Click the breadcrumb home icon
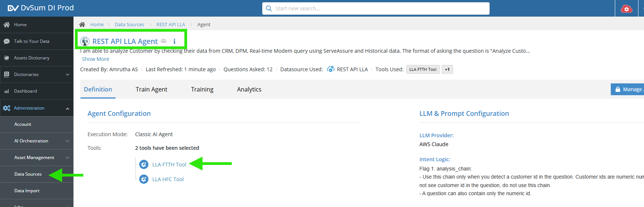644x207 pixels. click(x=82, y=24)
